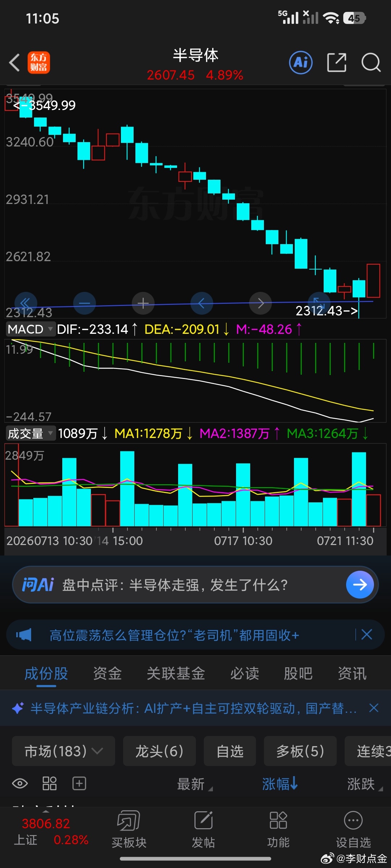391x868 pixels.
Task: Tap the share/export icon in header
Action: point(337,63)
